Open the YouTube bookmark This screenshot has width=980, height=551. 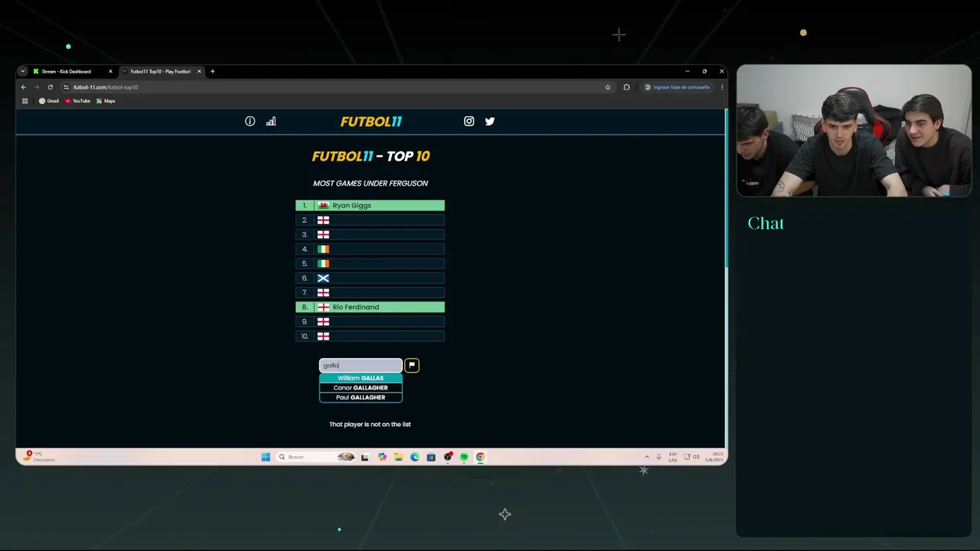[77, 101]
